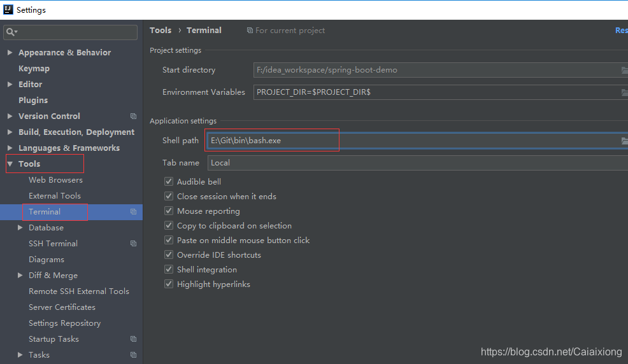628x364 pixels.
Task: Open Diagrams settings page
Action: [46, 259]
